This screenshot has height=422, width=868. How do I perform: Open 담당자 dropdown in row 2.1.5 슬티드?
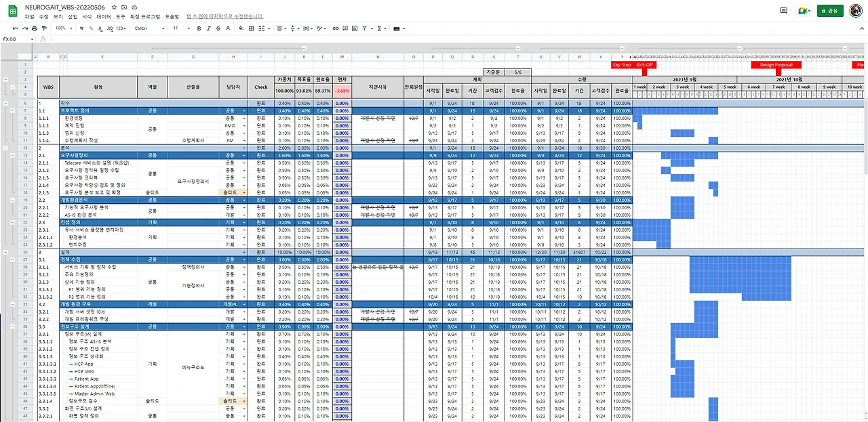244,192
